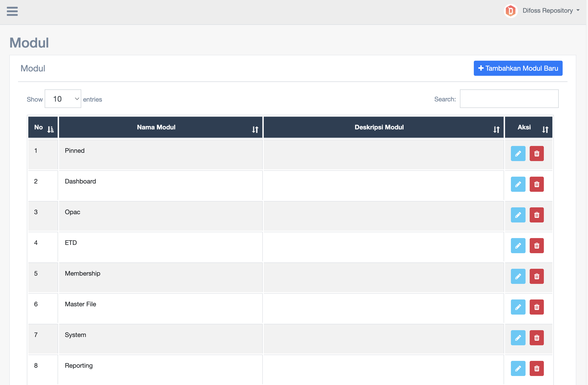Delete the Master File module
The height and width of the screenshot is (385, 588).
pyautogui.click(x=536, y=307)
